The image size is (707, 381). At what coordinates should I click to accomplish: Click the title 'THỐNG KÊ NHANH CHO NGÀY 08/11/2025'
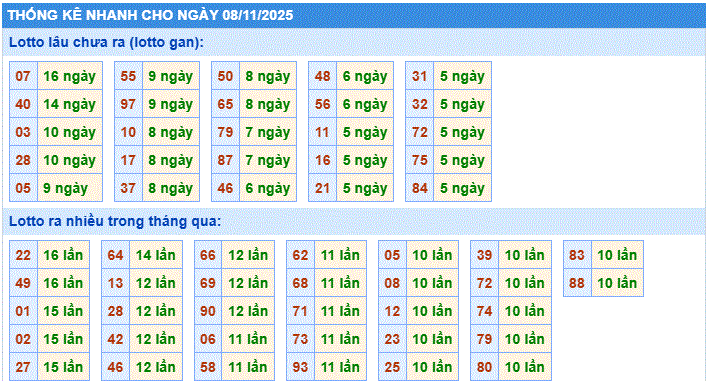point(151,15)
